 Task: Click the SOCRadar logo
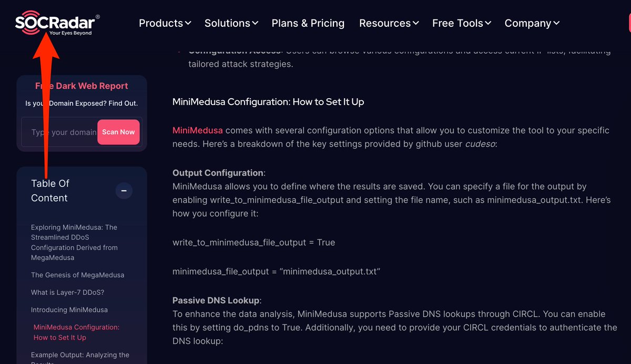pyautogui.click(x=57, y=23)
